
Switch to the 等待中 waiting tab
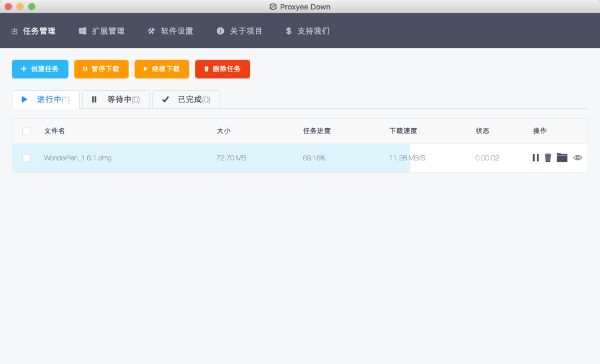click(116, 99)
